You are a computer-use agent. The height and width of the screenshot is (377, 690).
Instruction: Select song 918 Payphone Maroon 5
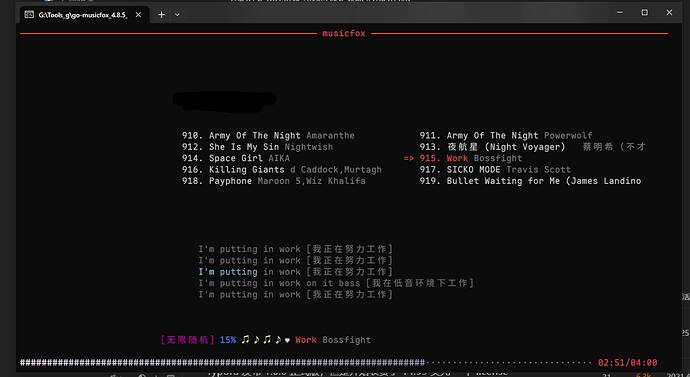click(x=274, y=181)
